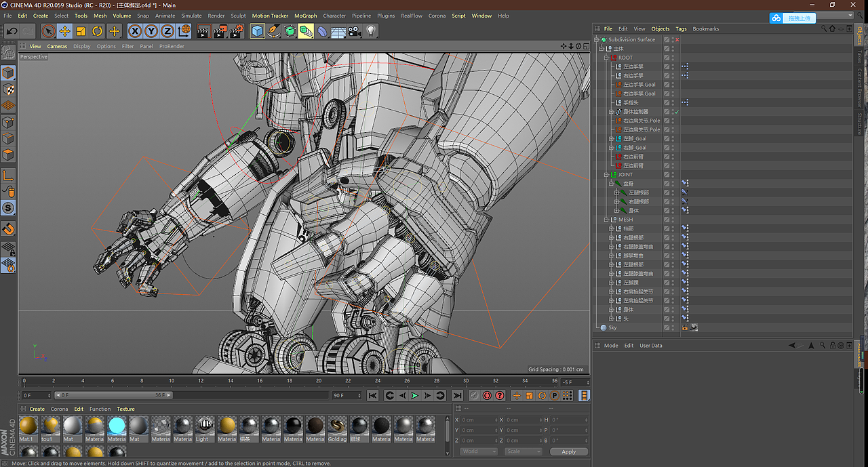Open Object Manager Tags menu
This screenshot has width=868, height=467.
(x=681, y=28)
